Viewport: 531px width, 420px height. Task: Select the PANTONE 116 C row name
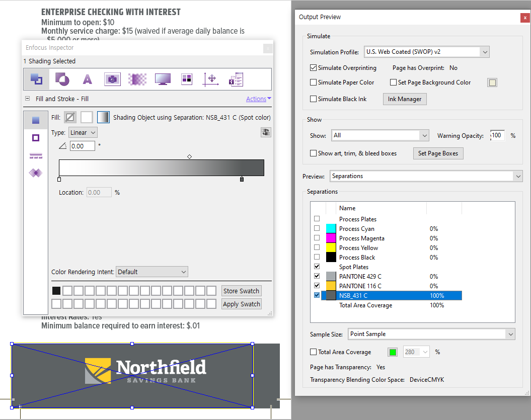(360, 286)
